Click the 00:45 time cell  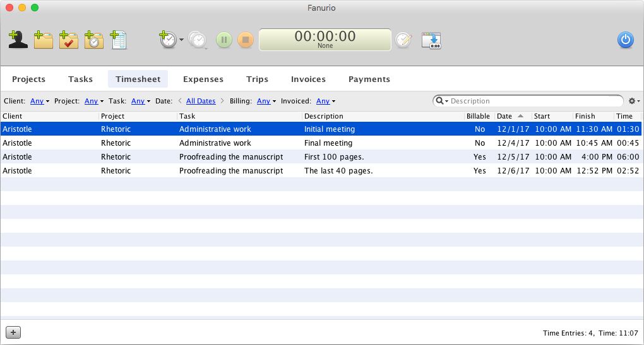point(628,143)
